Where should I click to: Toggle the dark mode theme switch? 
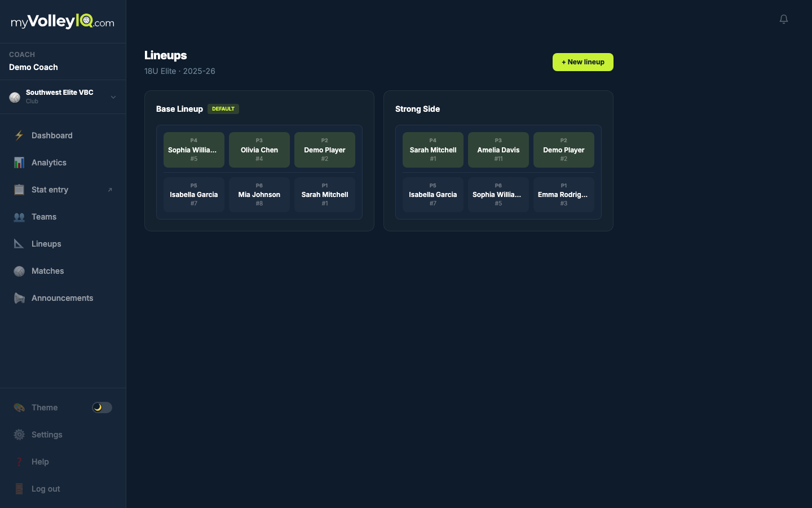tap(102, 408)
